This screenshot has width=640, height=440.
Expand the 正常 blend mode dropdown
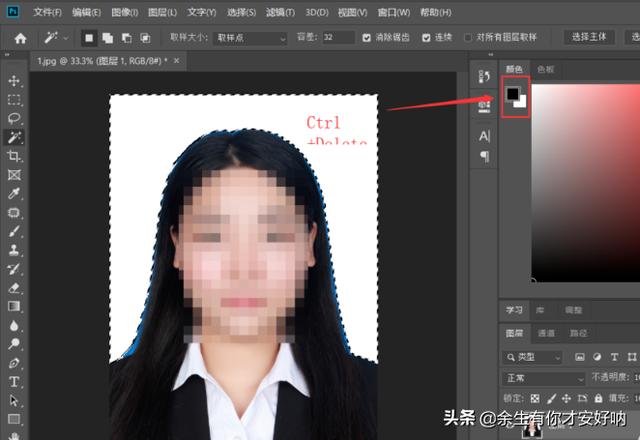point(544,379)
